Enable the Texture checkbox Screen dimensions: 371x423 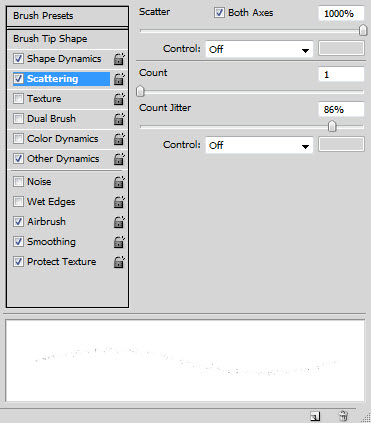[18, 99]
